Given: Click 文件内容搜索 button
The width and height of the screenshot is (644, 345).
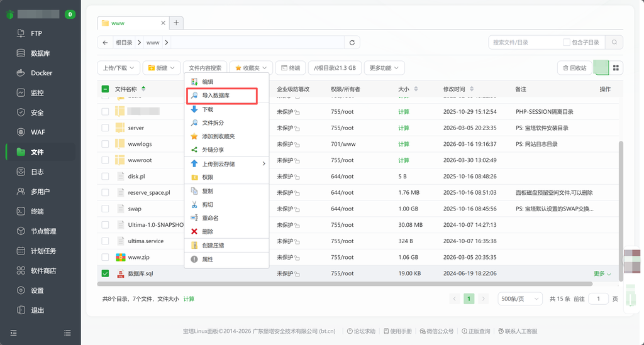Looking at the screenshot, I should 205,68.
